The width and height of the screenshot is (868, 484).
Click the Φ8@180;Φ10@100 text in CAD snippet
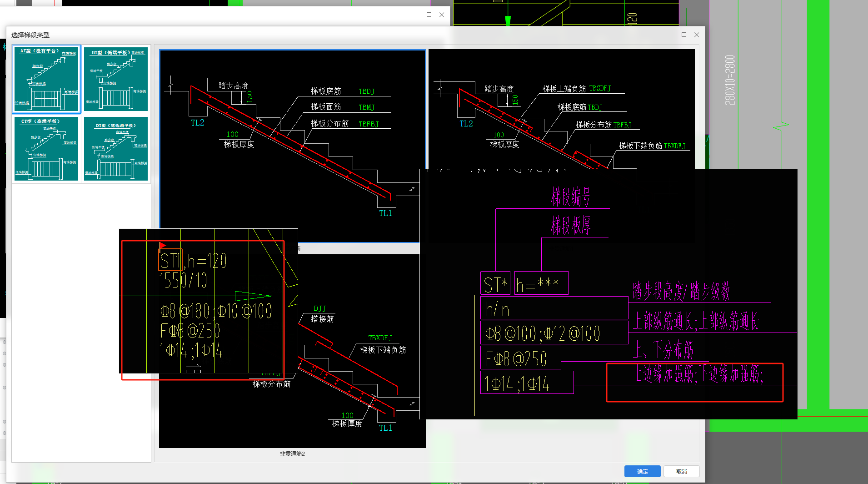pos(216,312)
